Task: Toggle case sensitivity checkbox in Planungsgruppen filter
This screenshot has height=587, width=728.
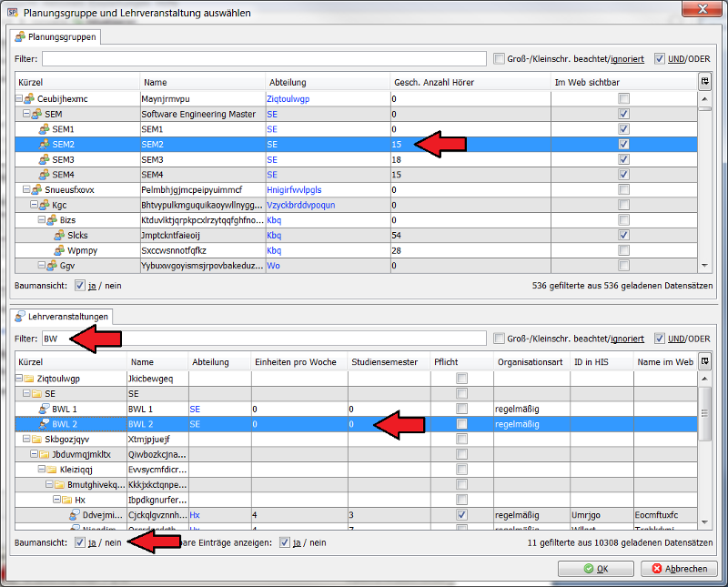Action: (x=499, y=58)
